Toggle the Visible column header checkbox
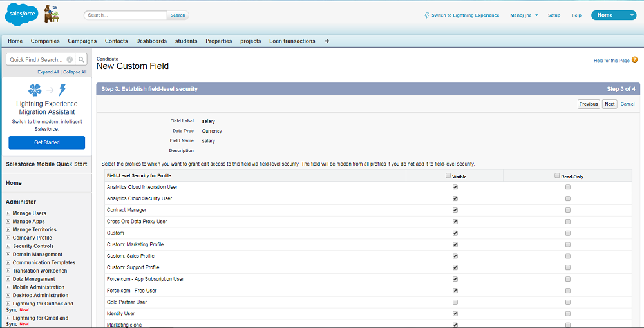 [448, 175]
